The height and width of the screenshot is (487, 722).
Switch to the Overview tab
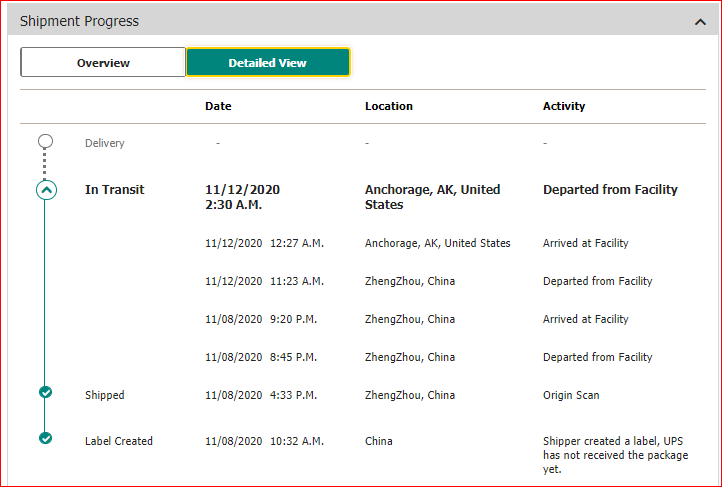click(103, 63)
